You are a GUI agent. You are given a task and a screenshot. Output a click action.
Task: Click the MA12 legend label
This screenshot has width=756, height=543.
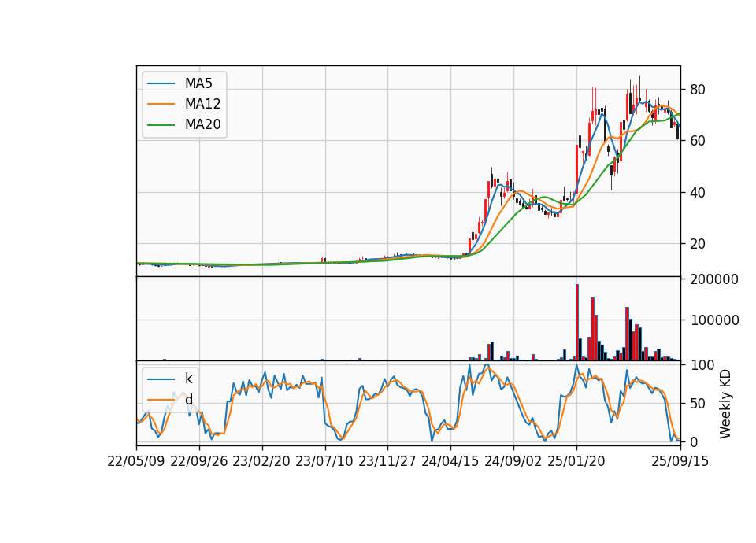coord(202,104)
